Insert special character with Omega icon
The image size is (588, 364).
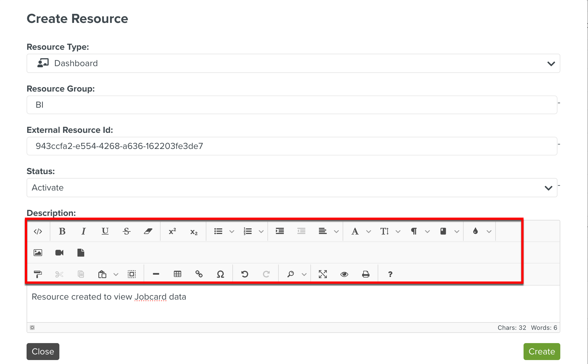click(x=220, y=274)
